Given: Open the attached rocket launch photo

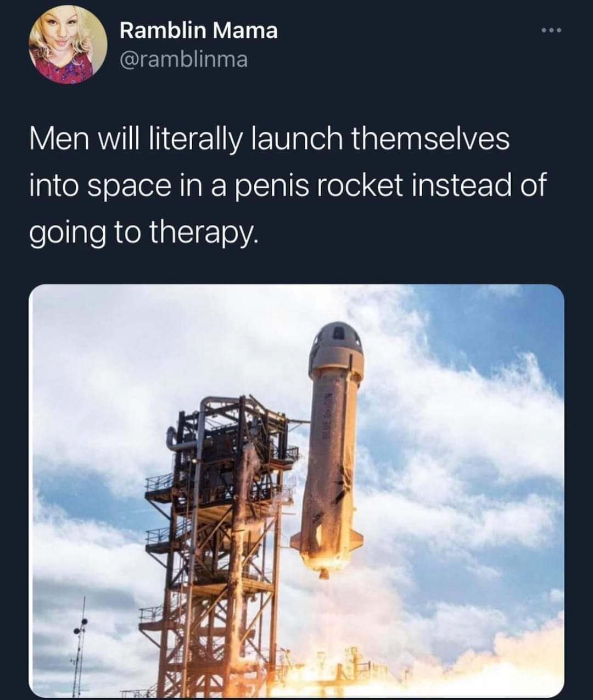Looking at the screenshot, I should [296, 491].
